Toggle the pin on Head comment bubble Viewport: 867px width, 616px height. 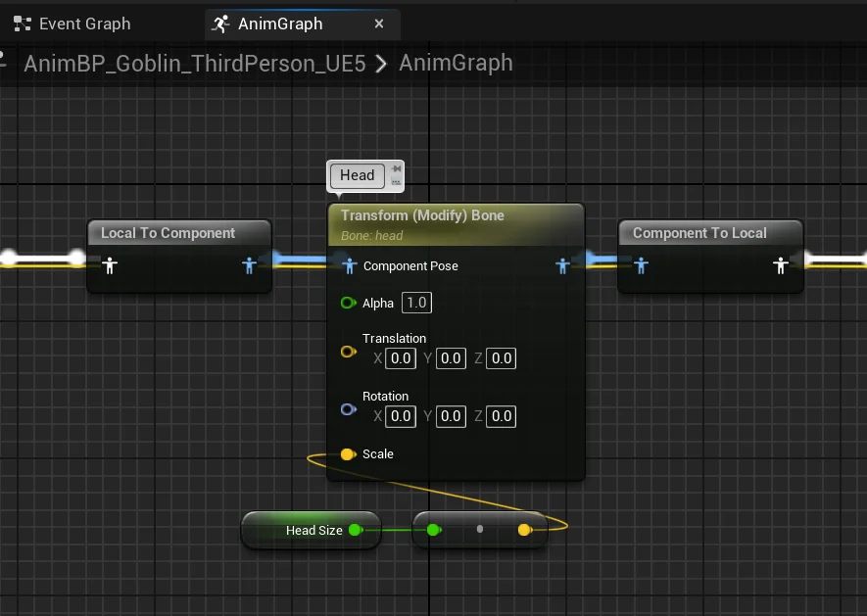click(x=396, y=168)
